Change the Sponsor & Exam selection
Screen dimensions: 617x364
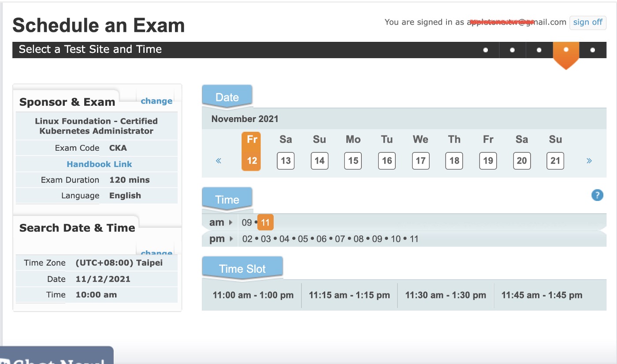pyautogui.click(x=156, y=101)
